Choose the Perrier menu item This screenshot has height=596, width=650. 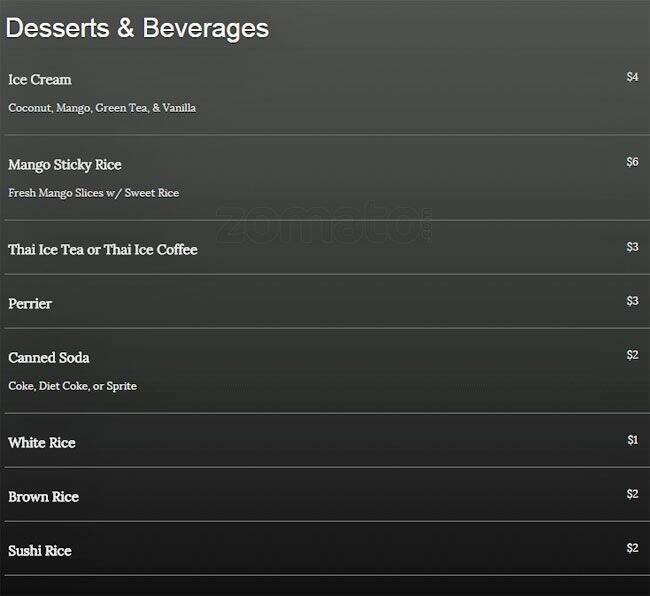pos(30,304)
